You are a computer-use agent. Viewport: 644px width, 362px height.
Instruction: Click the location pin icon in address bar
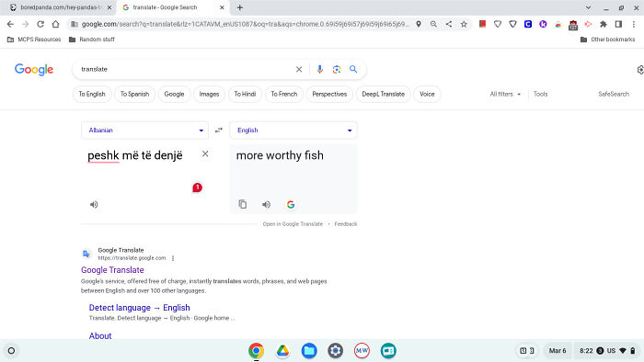point(418,24)
